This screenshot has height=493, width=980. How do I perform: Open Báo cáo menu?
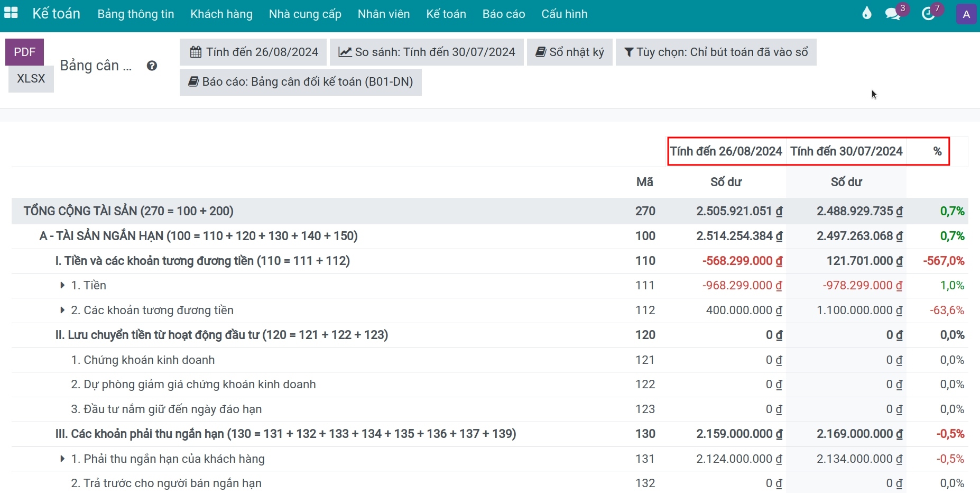tap(504, 14)
